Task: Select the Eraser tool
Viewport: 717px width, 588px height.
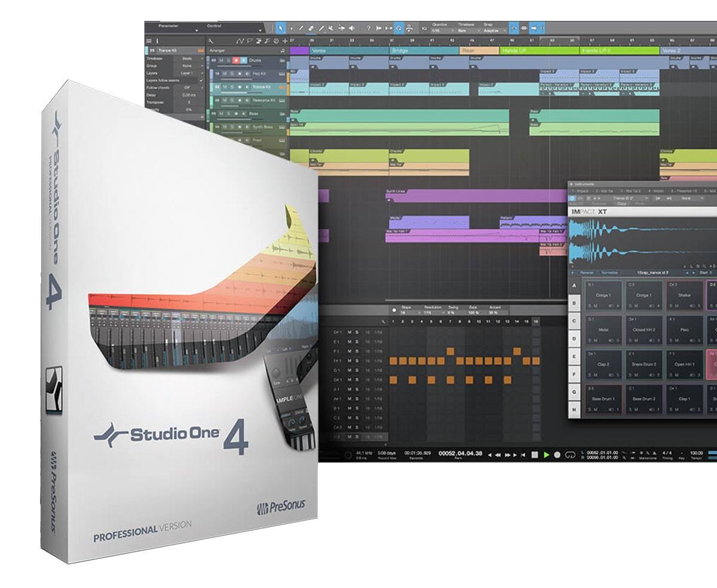Action: click(x=311, y=28)
